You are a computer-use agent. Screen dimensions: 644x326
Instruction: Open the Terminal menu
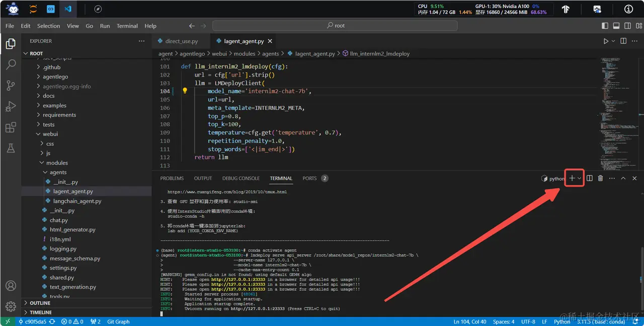127,26
